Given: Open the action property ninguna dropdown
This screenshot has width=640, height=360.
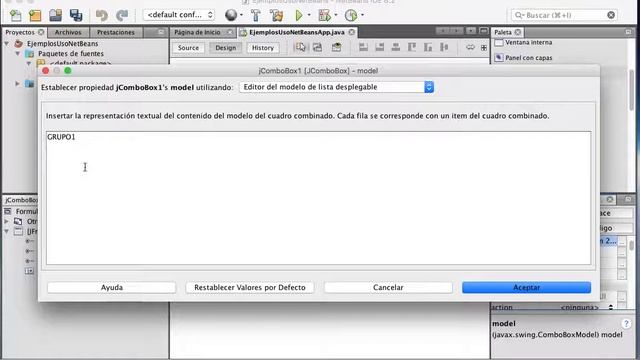Looking at the screenshot, I should (611, 307).
